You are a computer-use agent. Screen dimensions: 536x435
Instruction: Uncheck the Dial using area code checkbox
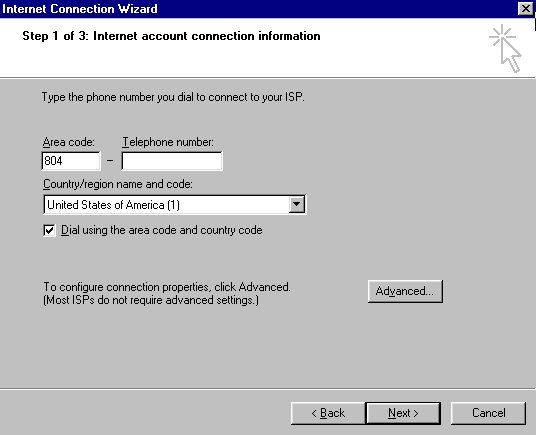click(x=50, y=230)
